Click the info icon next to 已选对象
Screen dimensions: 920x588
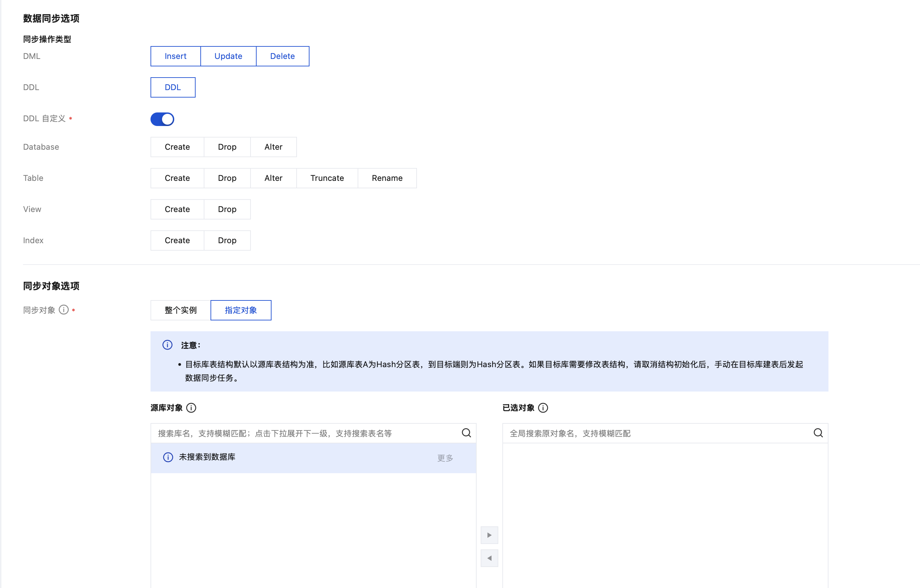point(543,408)
